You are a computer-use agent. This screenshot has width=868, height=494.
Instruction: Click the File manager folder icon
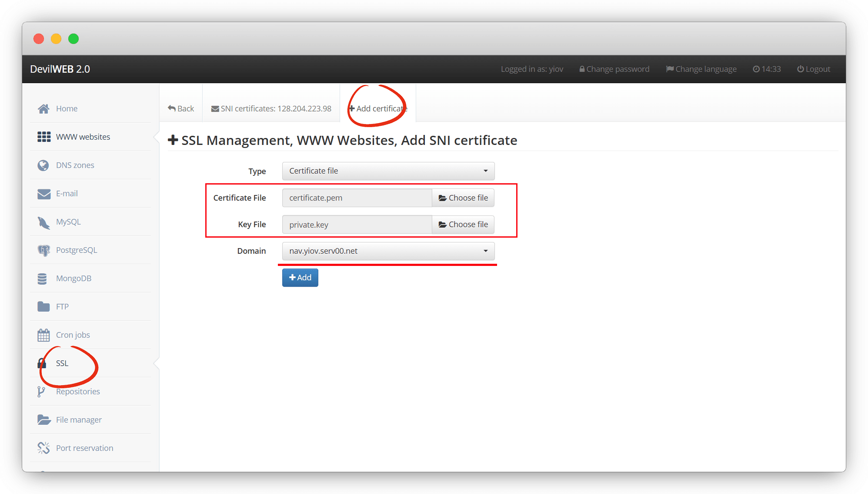coord(43,420)
